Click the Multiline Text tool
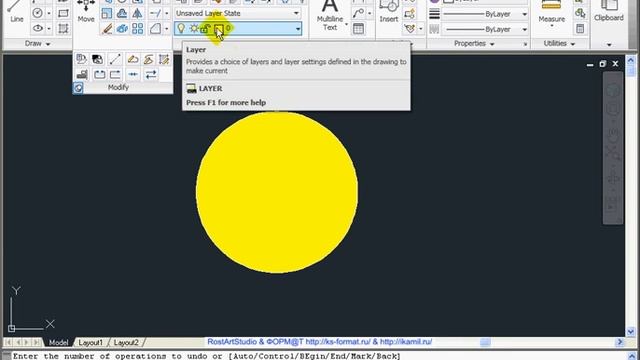This screenshot has height=360, width=640. [330, 16]
